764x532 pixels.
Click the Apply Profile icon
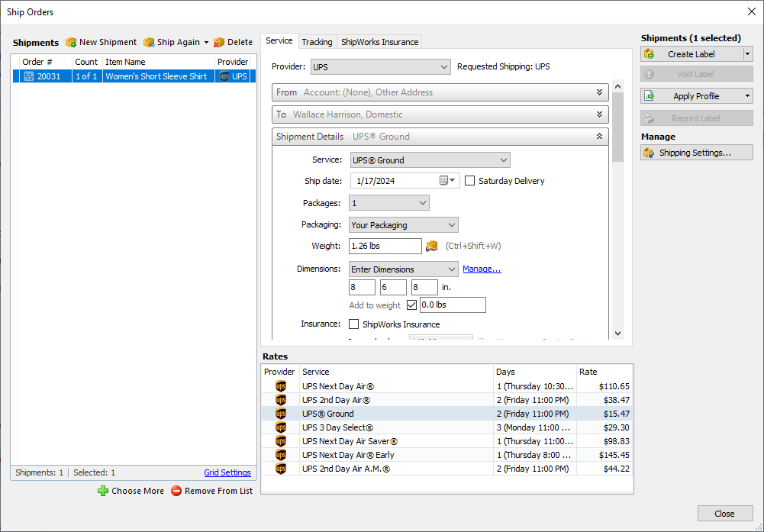point(649,96)
